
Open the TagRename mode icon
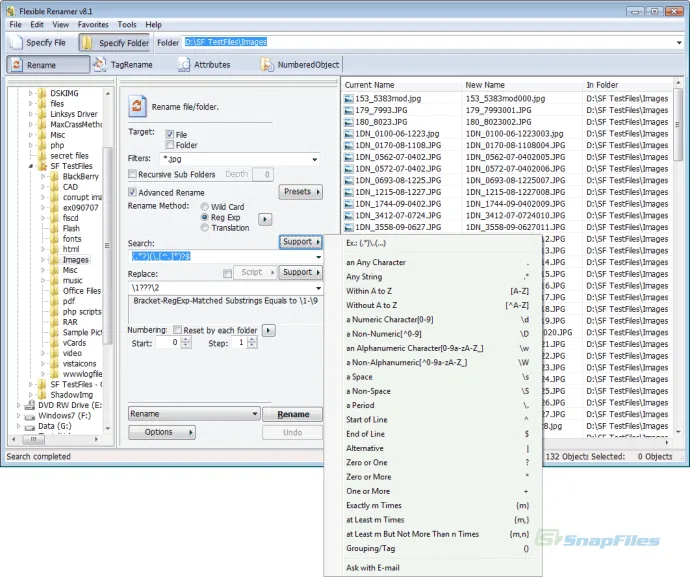(100, 65)
